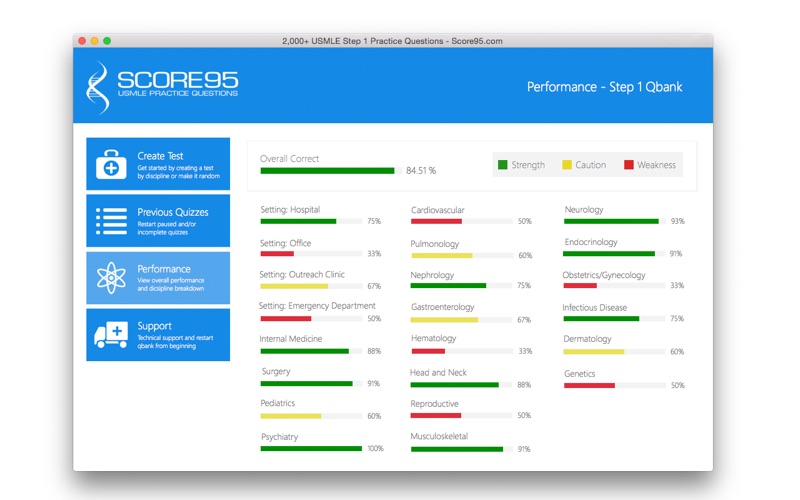Image resolution: width=800 pixels, height=500 pixels.
Task: Go to Support in the sidebar
Action: click(x=158, y=335)
